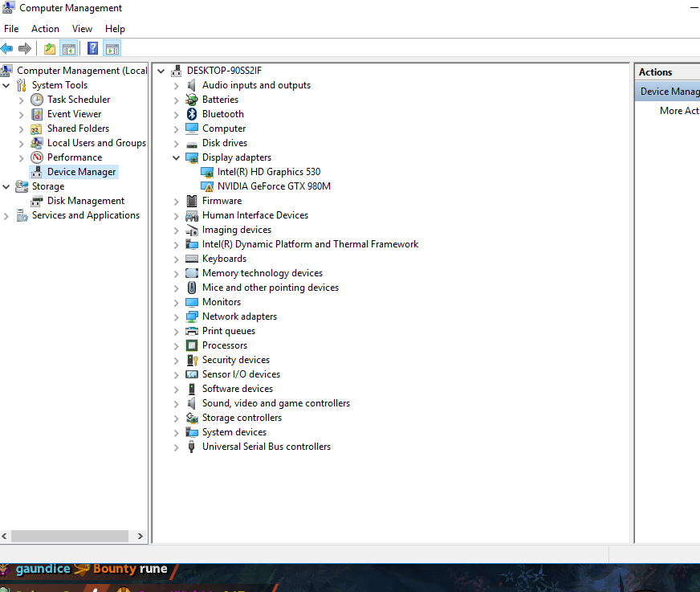Click the Universal Serial Bus controllers icon
The width and height of the screenshot is (700, 592).
pyautogui.click(x=192, y=447)
